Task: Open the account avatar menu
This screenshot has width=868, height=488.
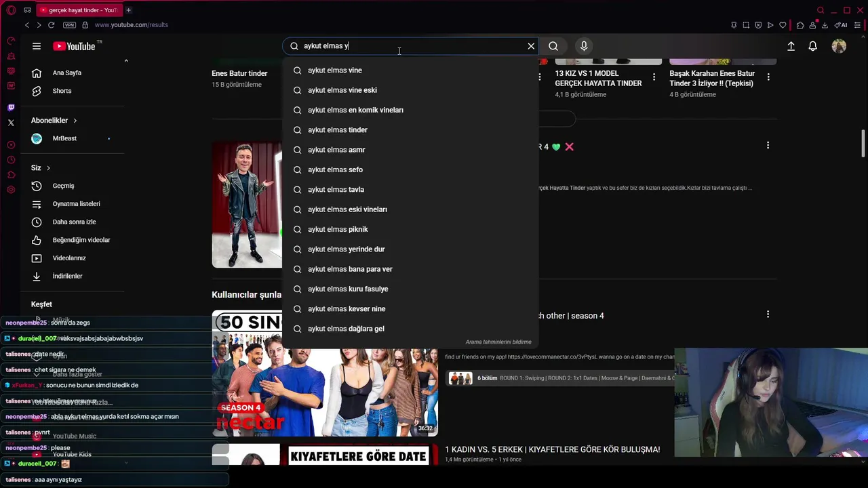Action: coord(839,46)
